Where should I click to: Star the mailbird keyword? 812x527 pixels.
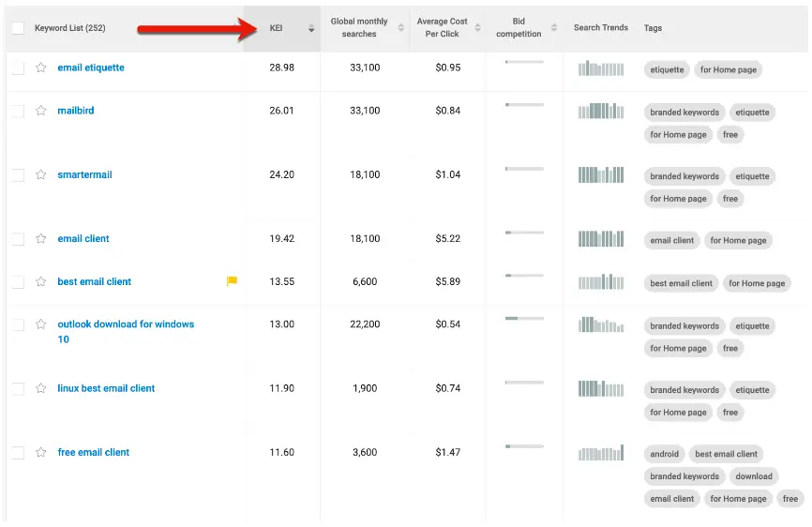(41, 111)
